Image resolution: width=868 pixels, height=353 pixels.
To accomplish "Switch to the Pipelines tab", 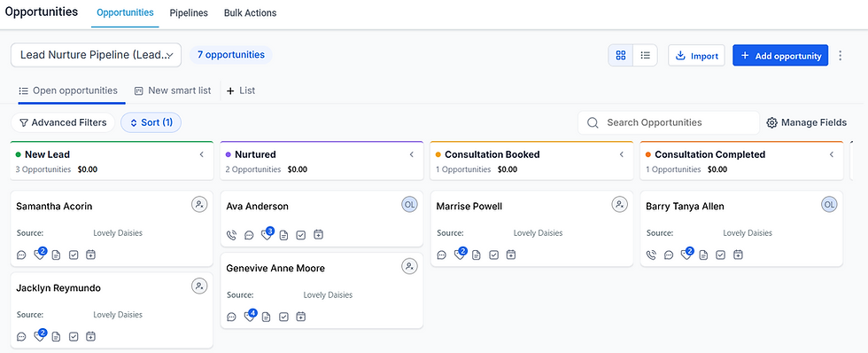I will point(189,12).
